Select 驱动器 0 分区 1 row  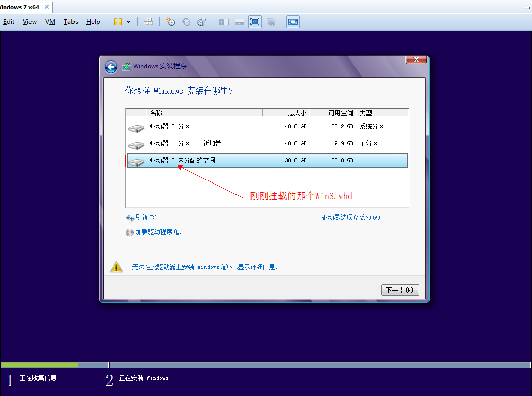(267, 127)
